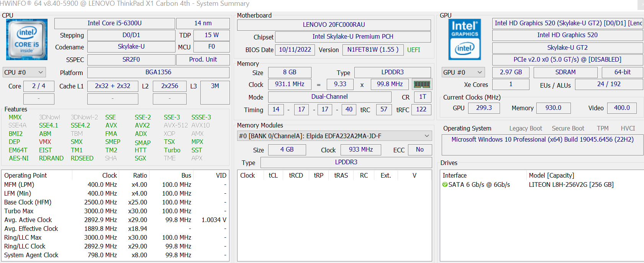644x263 pixels.
Task: Click the Operating Point column header
Action: click(x=26, y=175)
